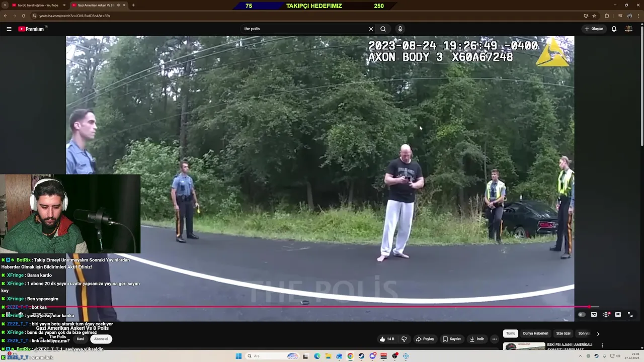The width and height of the screenshot is (644, 362).
Task: Open the install/cast icon in address bar
Action: (x=586, y=16)
